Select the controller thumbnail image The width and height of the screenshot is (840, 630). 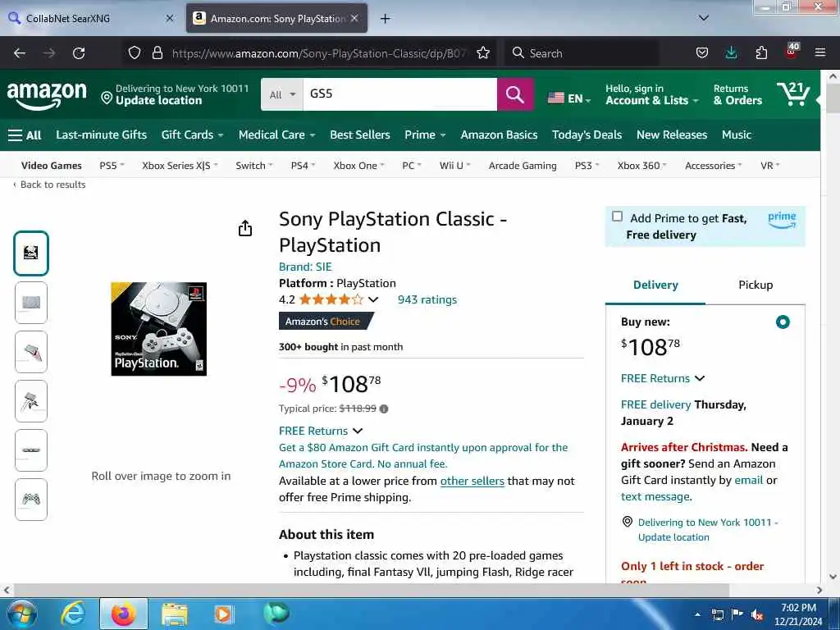click(31, 500)
